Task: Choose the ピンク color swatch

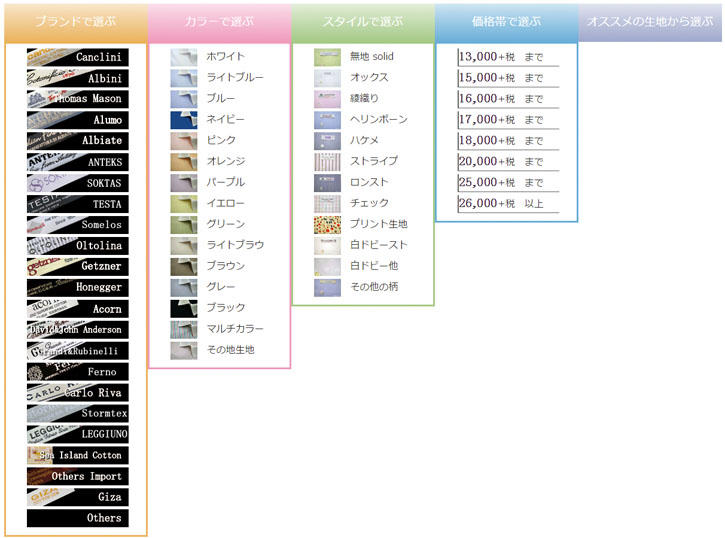Action: pos(184,141)
